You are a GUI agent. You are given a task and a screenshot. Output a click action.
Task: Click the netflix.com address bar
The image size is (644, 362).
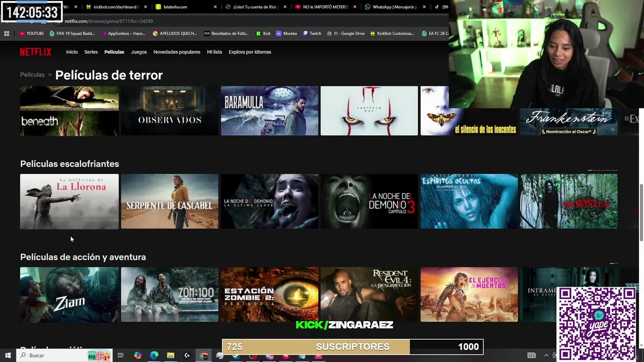[252, 21]
